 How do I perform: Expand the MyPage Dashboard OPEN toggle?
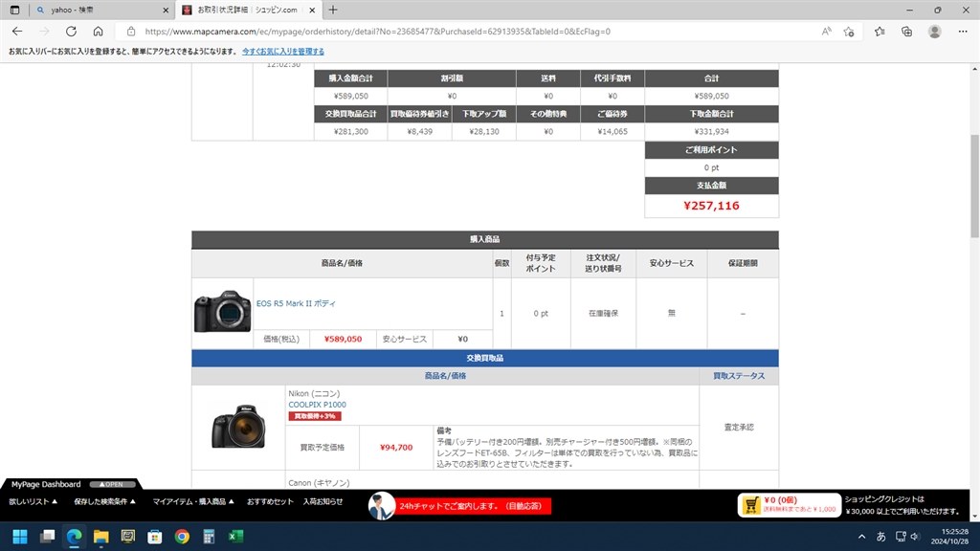point(112,484)
